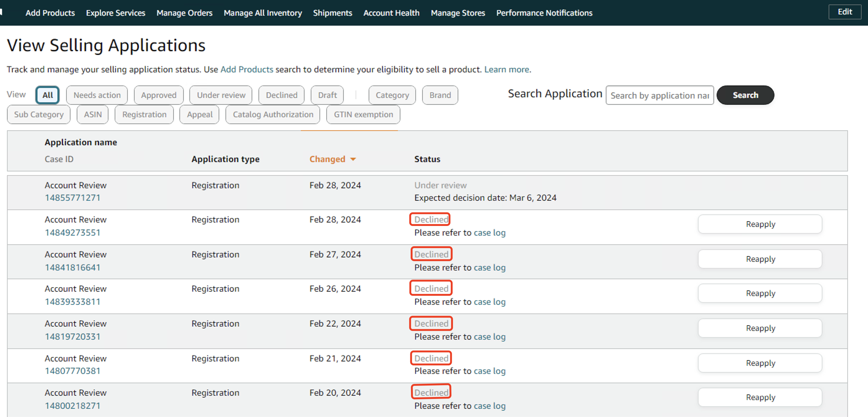Select the Brand filter chip
This screenshot has width=868, height=417.
pos(440,95)
